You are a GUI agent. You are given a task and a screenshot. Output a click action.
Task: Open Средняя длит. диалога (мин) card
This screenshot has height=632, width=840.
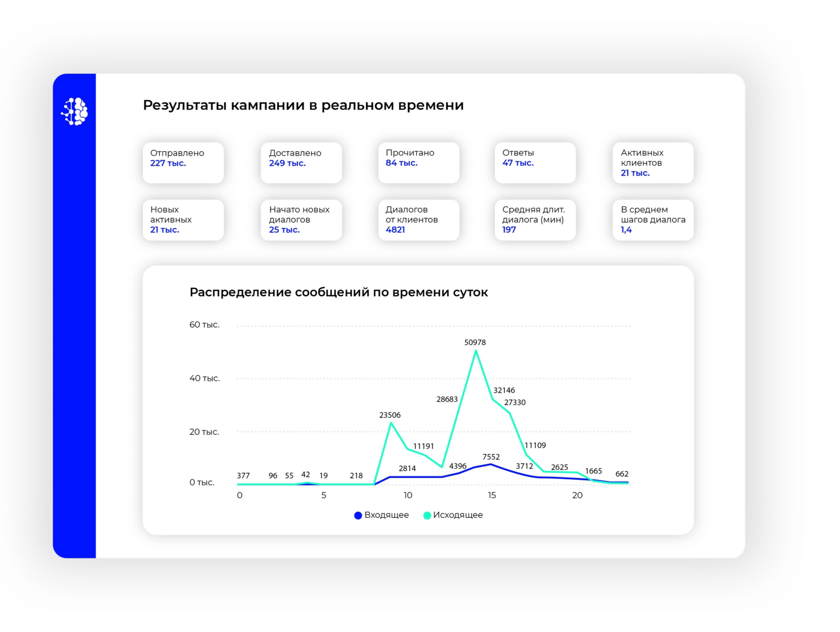tap(535, 220)
